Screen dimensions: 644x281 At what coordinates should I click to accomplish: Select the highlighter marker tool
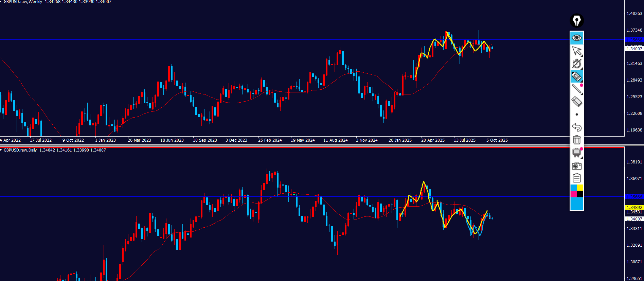tap(576, 76)
